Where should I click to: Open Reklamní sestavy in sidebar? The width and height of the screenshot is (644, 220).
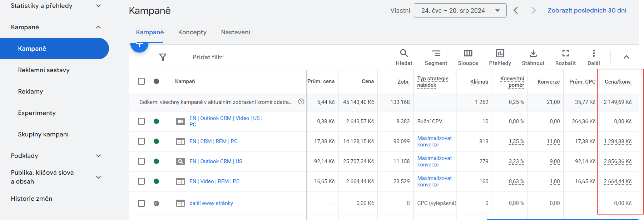[44, 70]
